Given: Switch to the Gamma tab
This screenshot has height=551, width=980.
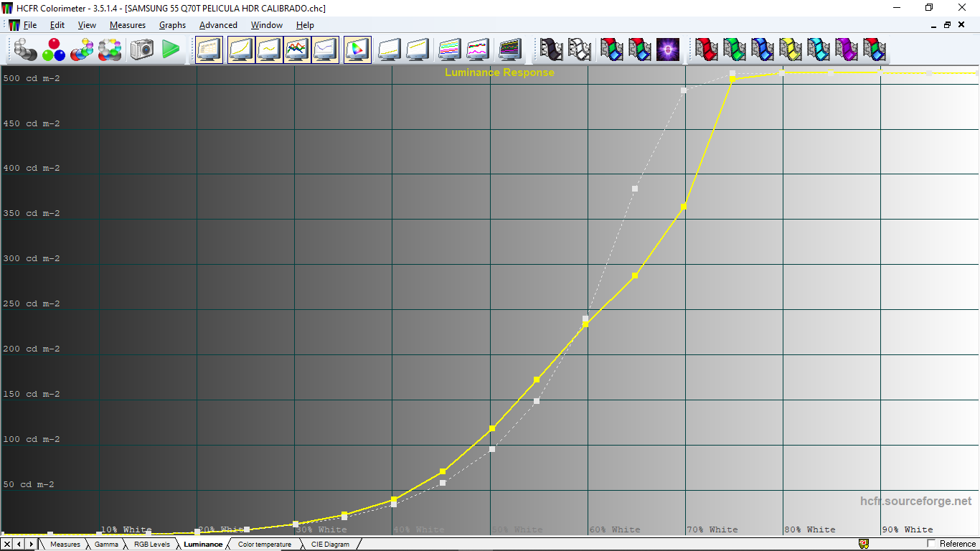Looking at the screenshot, I should (x=106, y=545).
